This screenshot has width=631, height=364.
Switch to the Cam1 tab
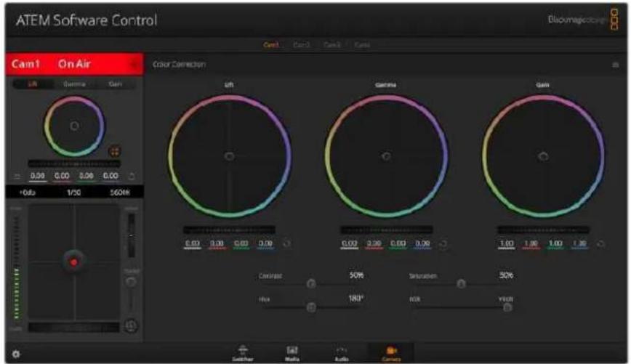point(271,44)
